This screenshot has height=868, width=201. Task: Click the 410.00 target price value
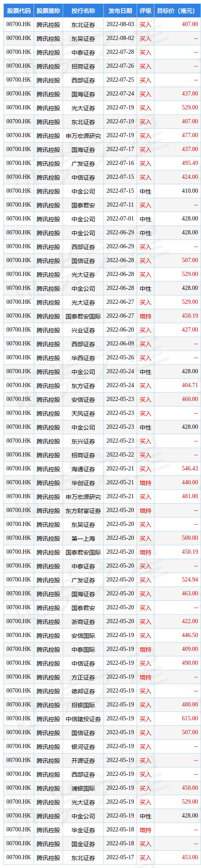point(190,191)
